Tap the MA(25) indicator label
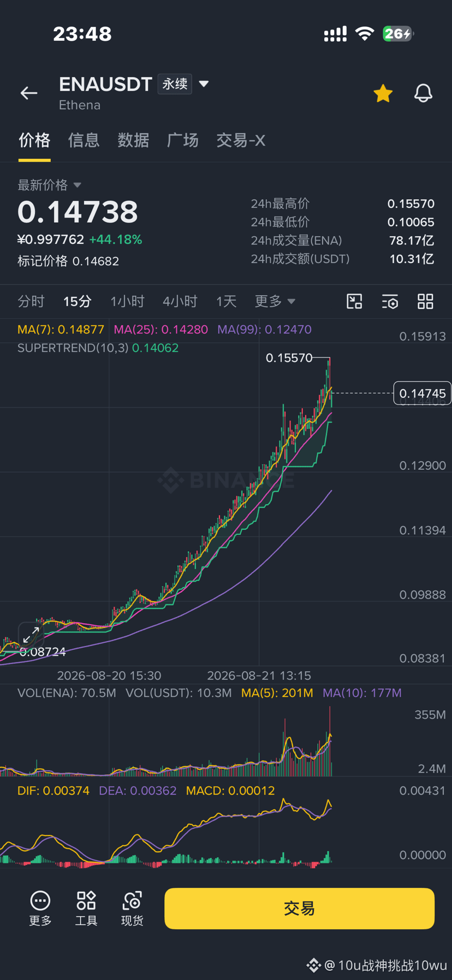The height and width of the screenshot is (980, 452). (160, 330)
